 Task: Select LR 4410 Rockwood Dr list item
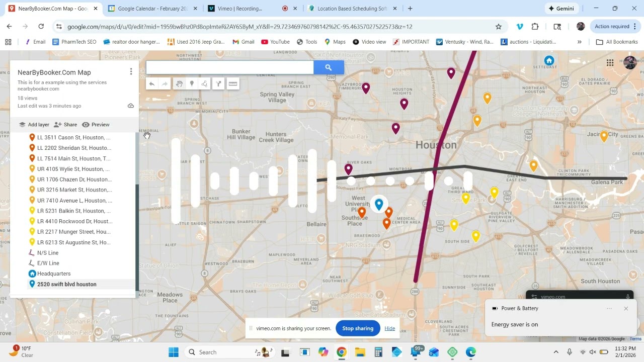click(x=74, y=221)
